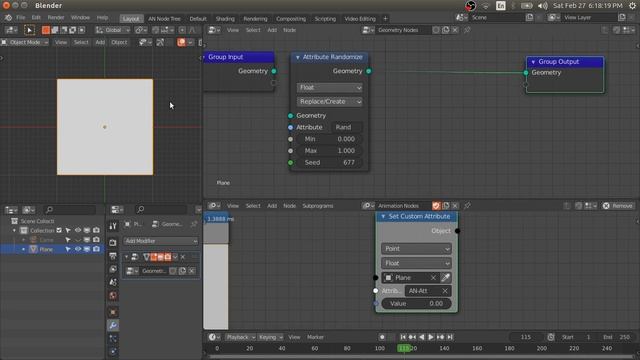This screenshot has height=360, width=640.
Task: Clear the Plane object field
Action: (x=433, y=278)
